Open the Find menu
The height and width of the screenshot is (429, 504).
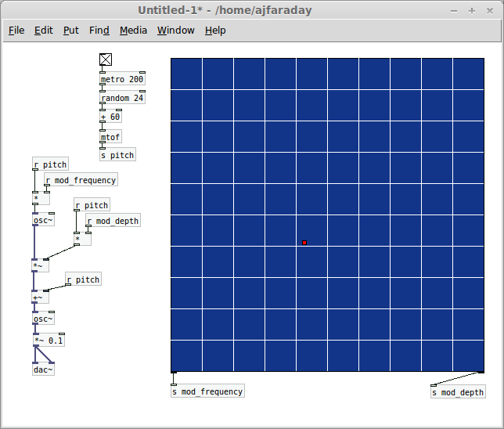[99, 31]
